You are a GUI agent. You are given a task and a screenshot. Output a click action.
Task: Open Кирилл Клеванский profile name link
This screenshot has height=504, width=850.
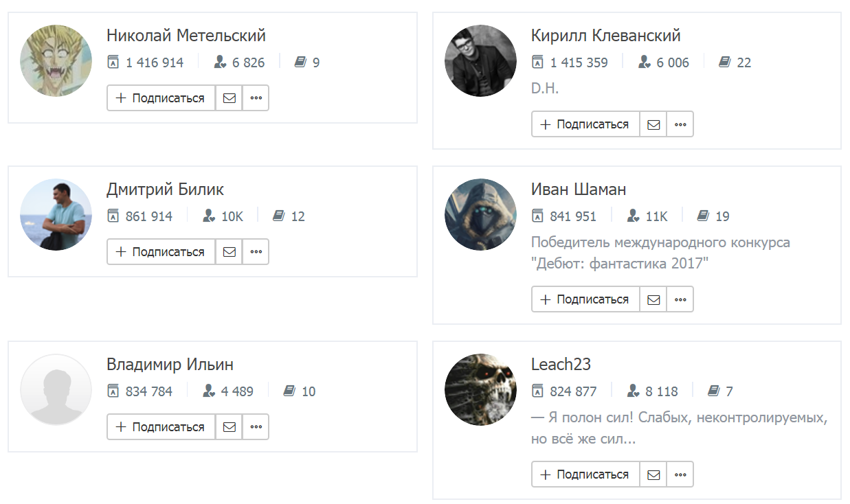[x=605, y=35]
